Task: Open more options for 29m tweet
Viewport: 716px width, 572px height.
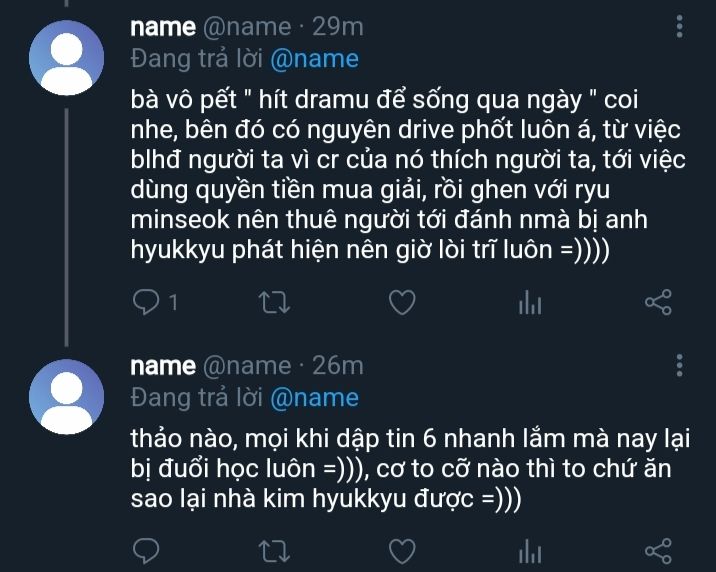Action: [680, 27]
